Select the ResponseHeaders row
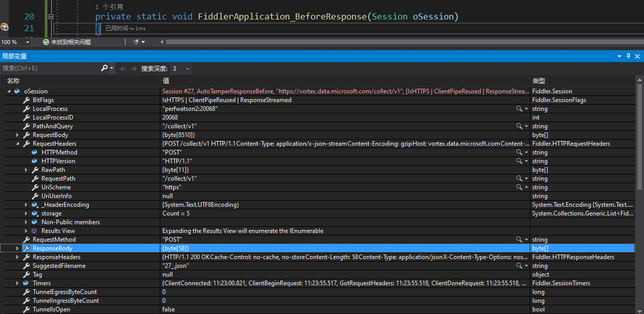The height and width of the screenshot is (314, 644). click(56, 257)
